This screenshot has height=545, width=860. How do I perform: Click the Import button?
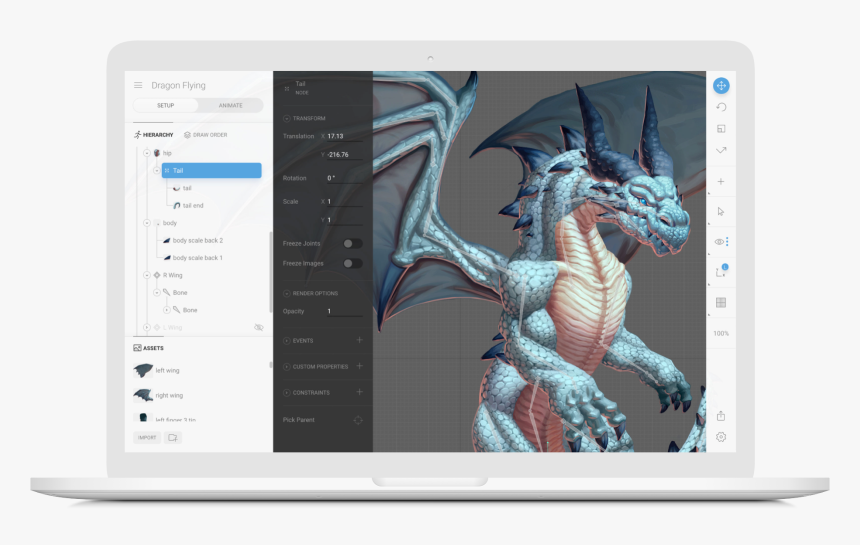[147, 438]
